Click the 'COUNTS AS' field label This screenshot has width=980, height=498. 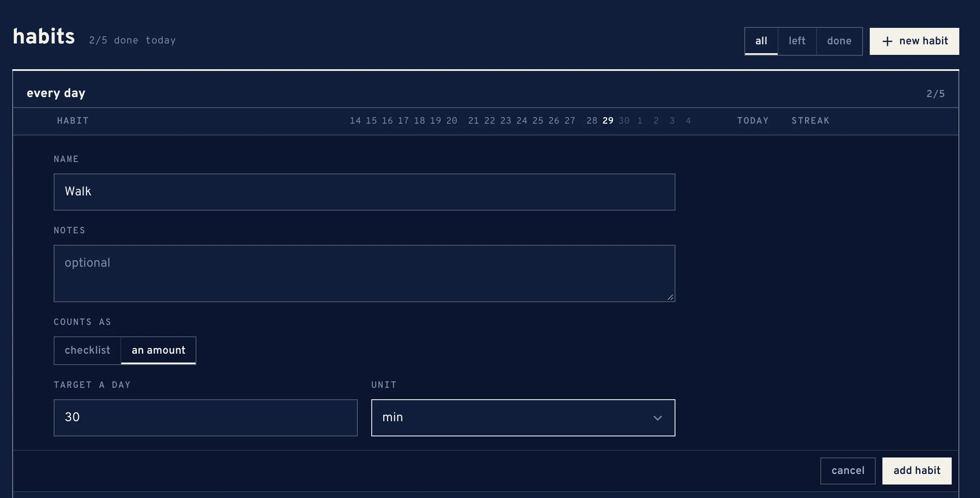(82, 322)
